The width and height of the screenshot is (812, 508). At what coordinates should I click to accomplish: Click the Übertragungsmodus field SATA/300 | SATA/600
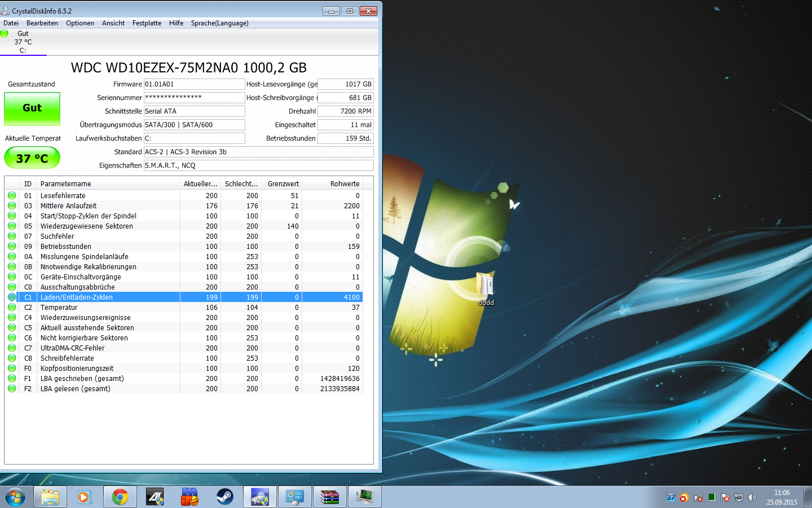[195, 125]
